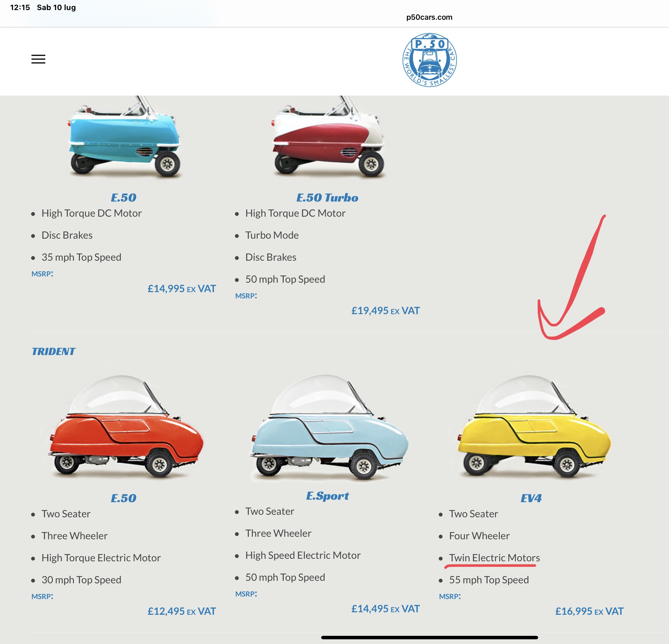Click 'Twin Electric Motors' feature
669x644 pixels.
[494, 558]
